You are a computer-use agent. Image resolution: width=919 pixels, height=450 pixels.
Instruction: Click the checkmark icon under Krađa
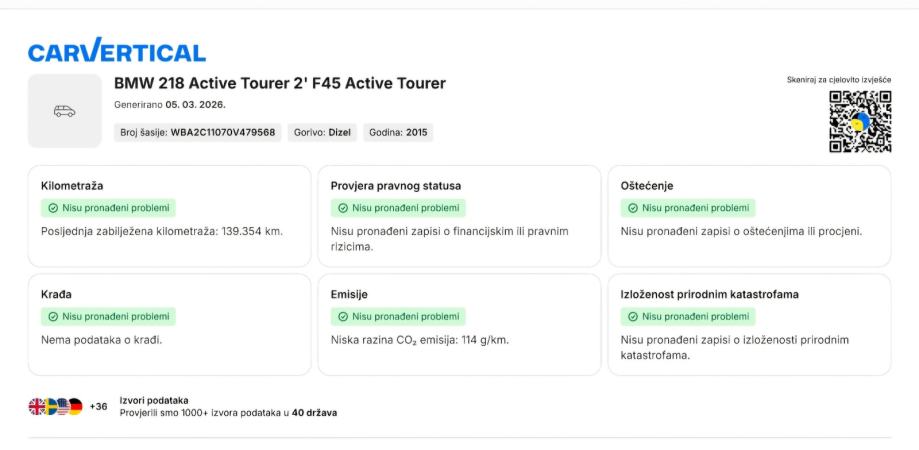52,316
